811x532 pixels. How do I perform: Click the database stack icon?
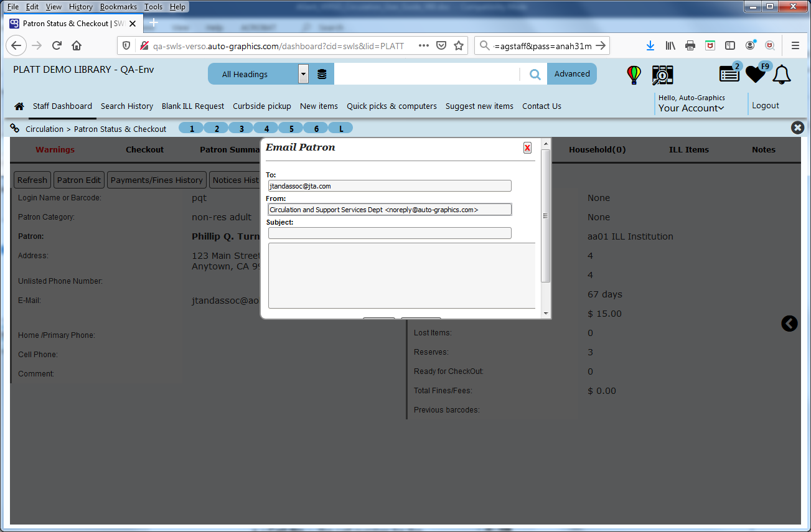point(322,74)
